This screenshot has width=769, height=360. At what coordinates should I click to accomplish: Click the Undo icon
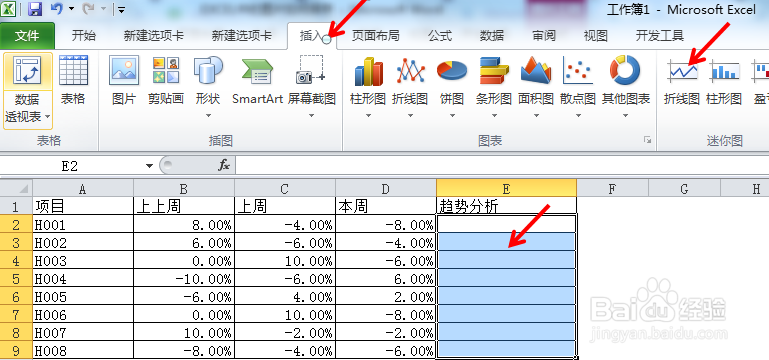point(56,9)
